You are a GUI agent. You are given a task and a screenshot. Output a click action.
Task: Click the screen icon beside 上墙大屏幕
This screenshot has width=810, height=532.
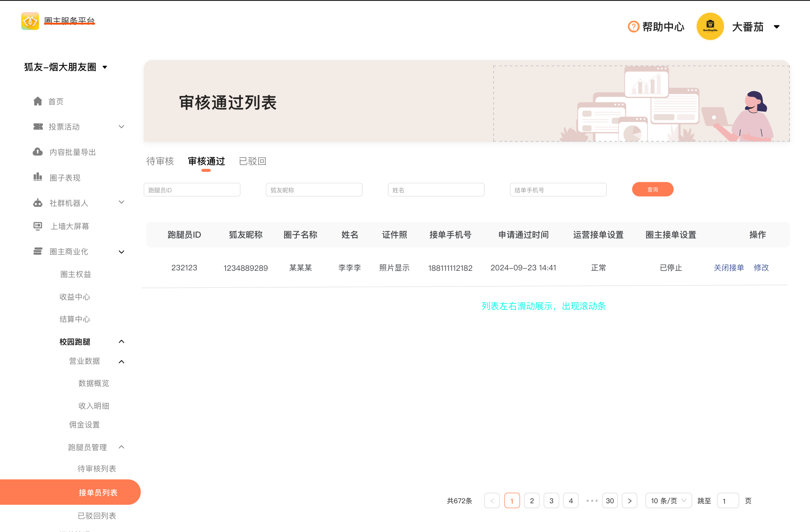[38, 226]
